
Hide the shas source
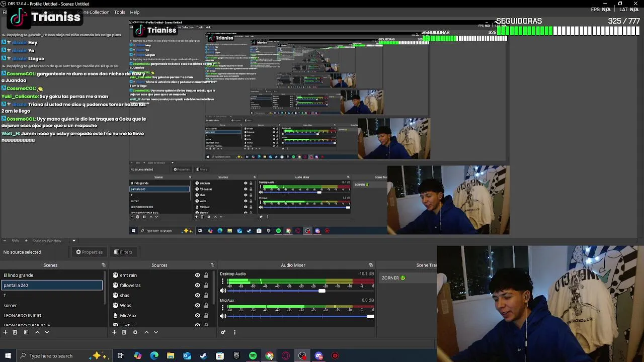(x=197, y=295)
